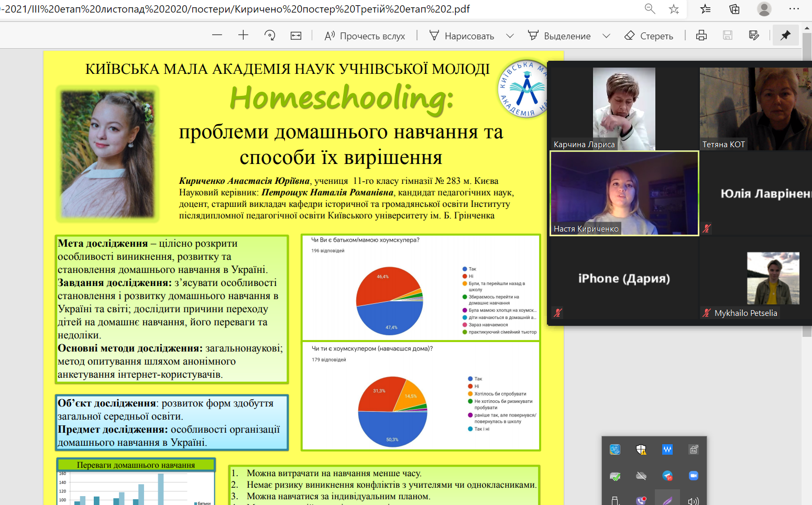Zoom out with the minus button

tap(217, 35)
